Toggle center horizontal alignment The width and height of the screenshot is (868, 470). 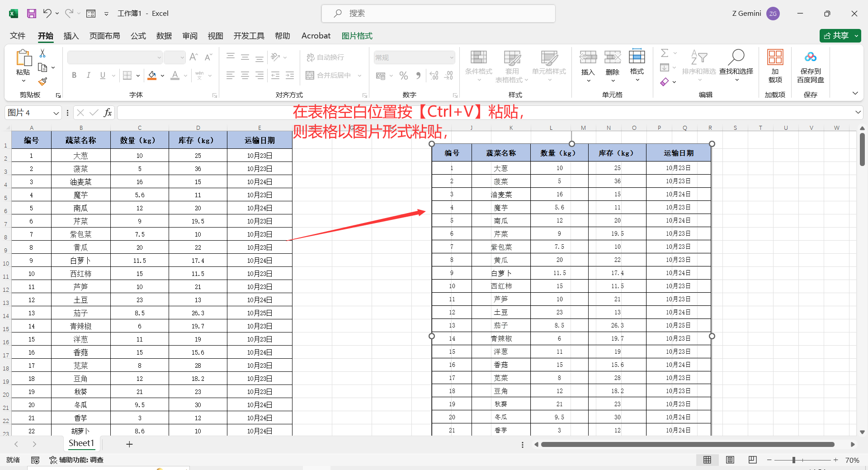pyautogui.click(x=245, y=76)
